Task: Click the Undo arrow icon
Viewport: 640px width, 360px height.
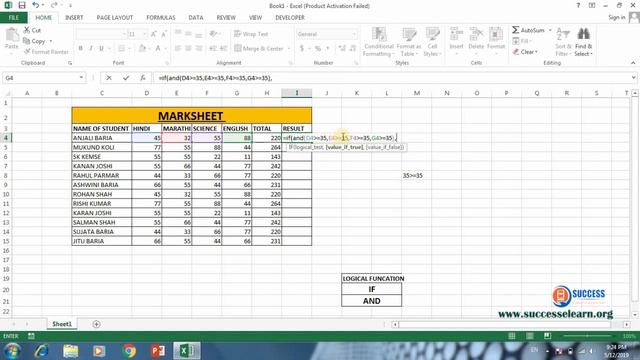Action: click(36, 5)
